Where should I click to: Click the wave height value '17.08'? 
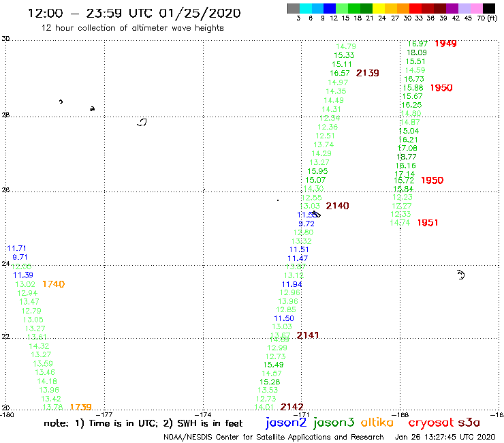(407, 149)
